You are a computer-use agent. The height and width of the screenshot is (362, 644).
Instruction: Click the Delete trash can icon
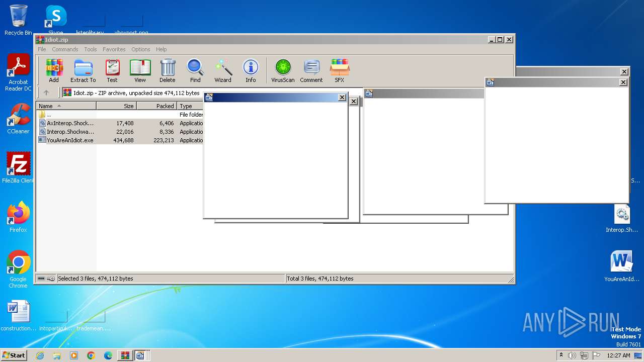coord(168,71)
